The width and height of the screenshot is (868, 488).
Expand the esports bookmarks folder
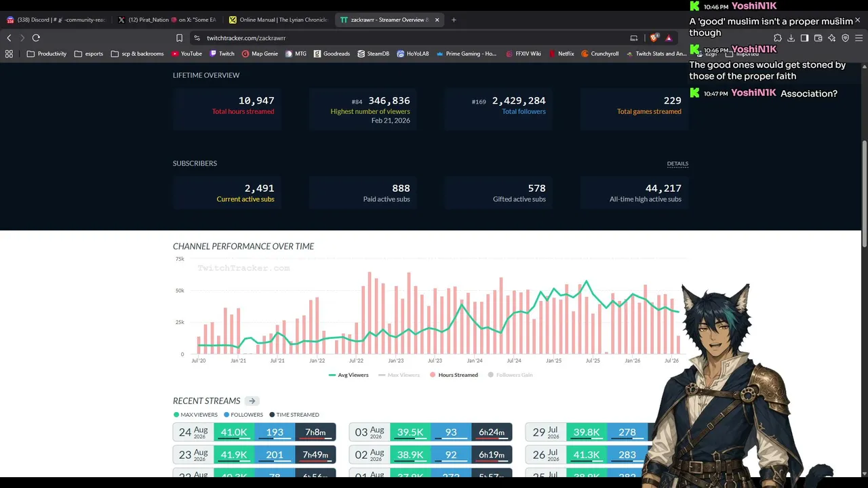[x=88, y=54]
